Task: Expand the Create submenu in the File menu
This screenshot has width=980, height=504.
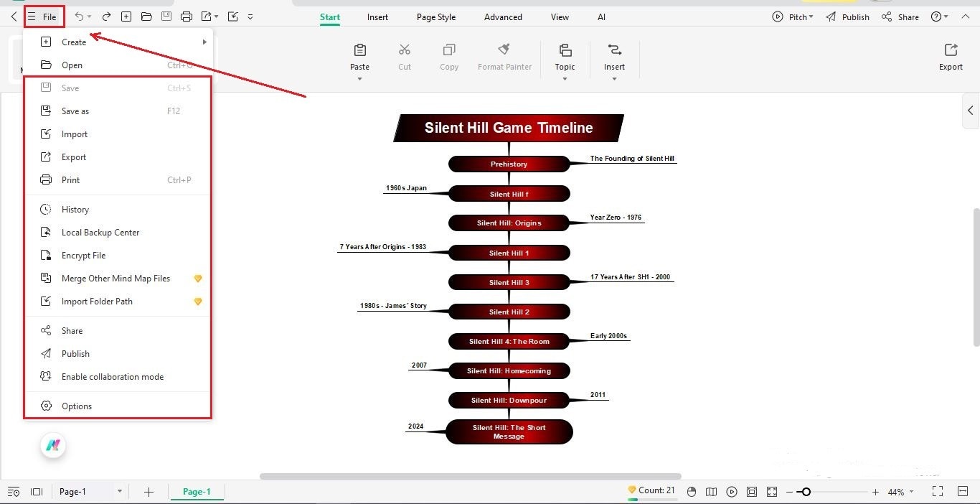Action: coord(204,42)
